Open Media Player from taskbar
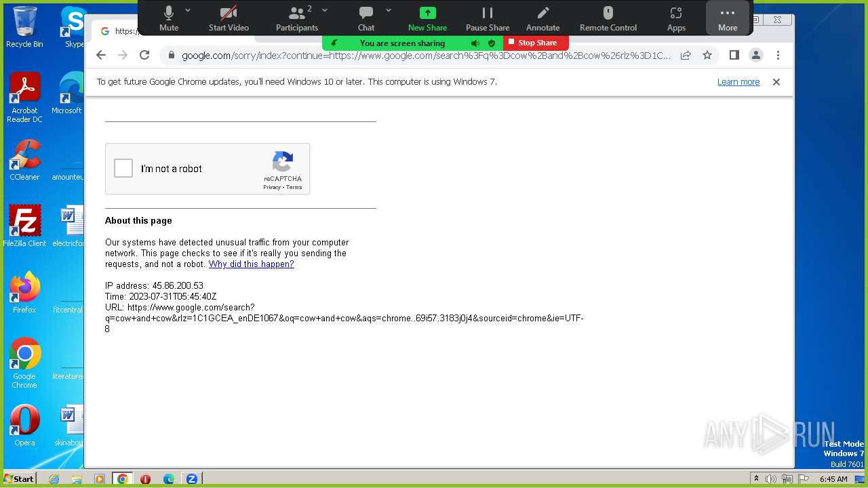The height and width of the screenshot is (488, 868). click(100, 479)
